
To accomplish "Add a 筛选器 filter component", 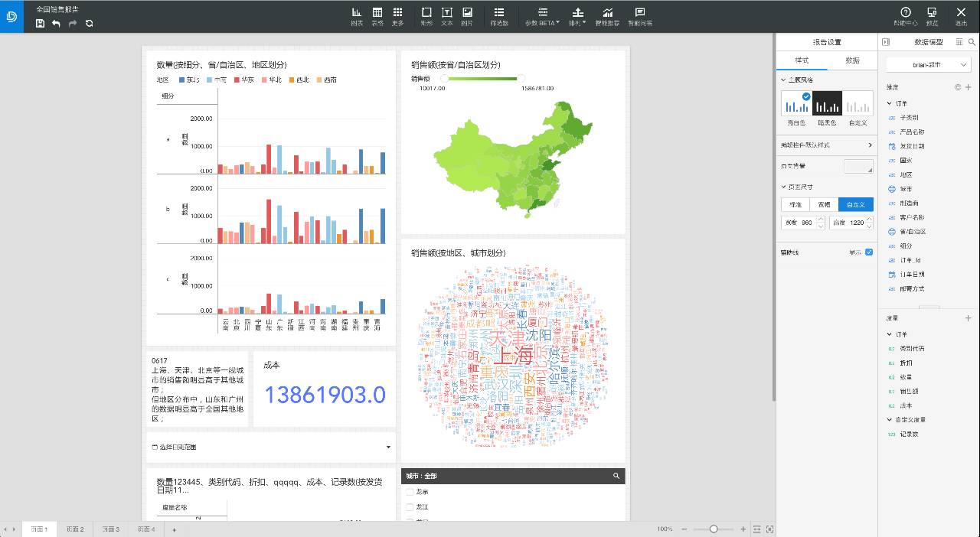I will (499, 16).
